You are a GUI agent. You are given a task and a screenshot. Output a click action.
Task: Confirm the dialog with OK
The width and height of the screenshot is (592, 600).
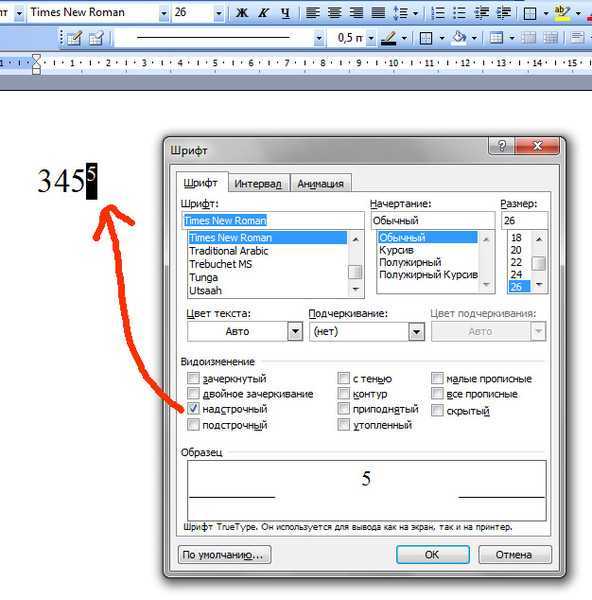tap(432, 554)
